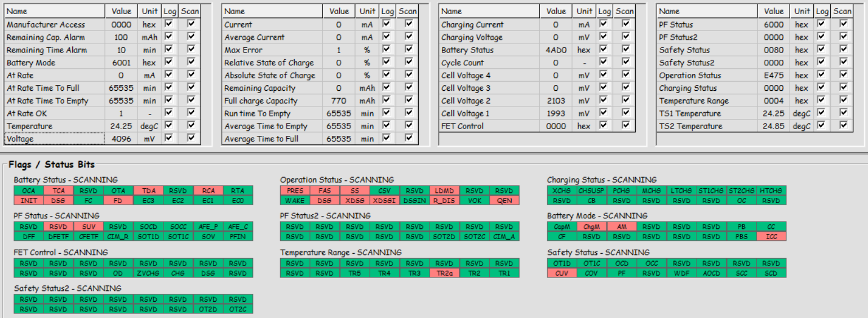This screenshot has height=318, width=868.
Task: Click the SUV flag in PF Status
Action: point(88,227)
